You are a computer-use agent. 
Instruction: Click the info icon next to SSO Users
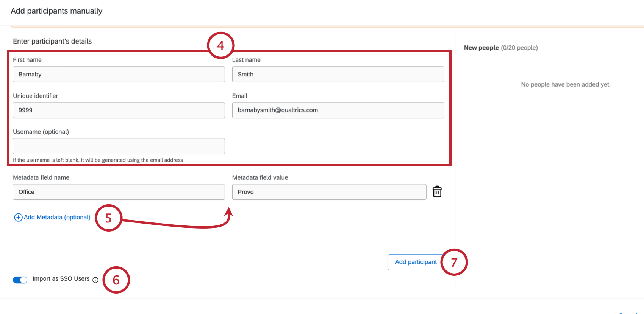pos(95,280)
